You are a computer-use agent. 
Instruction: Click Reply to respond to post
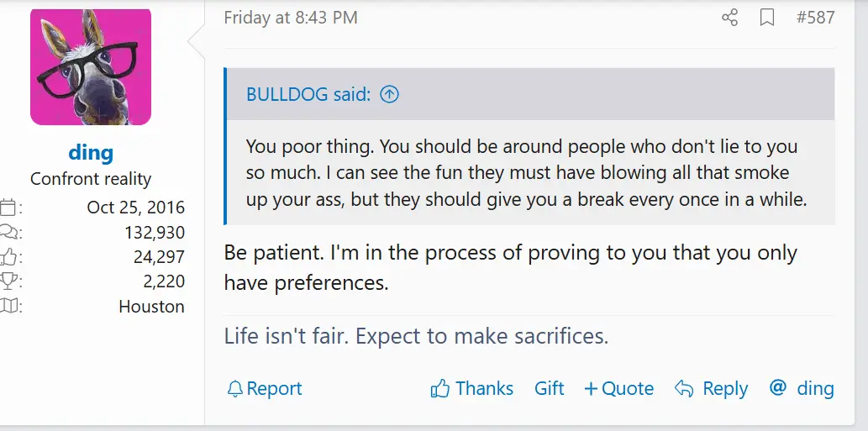pos(724,389)
